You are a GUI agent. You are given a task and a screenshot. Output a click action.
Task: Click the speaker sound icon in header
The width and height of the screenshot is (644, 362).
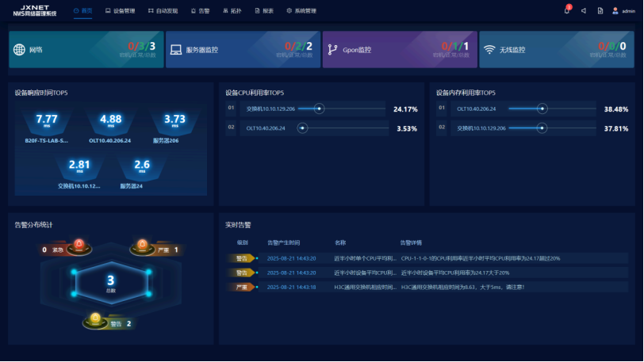pyautogui.click(x=584, y=11)
